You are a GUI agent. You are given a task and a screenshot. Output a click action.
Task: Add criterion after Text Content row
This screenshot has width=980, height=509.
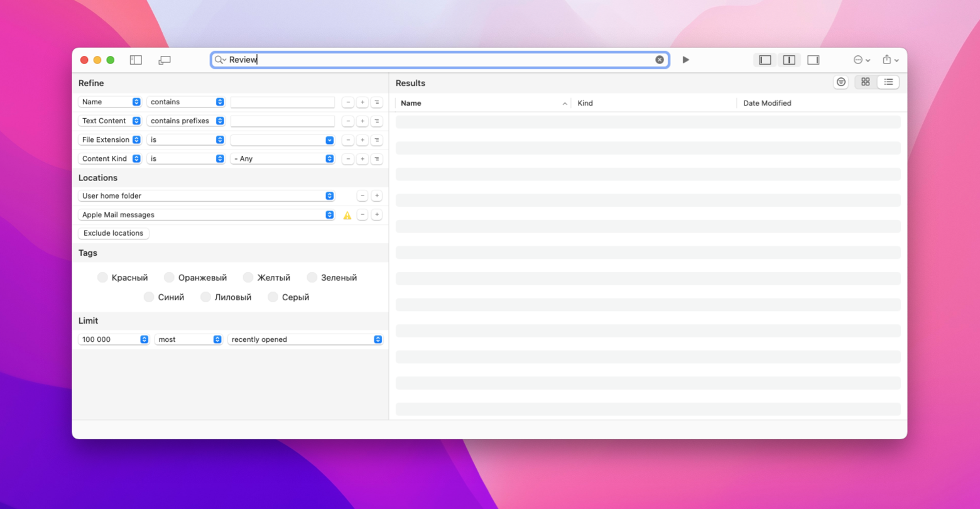click(x=362, y=121)
